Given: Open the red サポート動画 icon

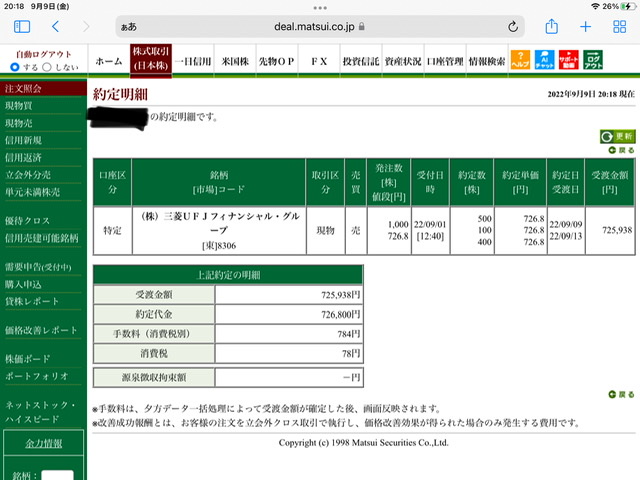Looking at the screenshot, I should (x=569, y=60).
